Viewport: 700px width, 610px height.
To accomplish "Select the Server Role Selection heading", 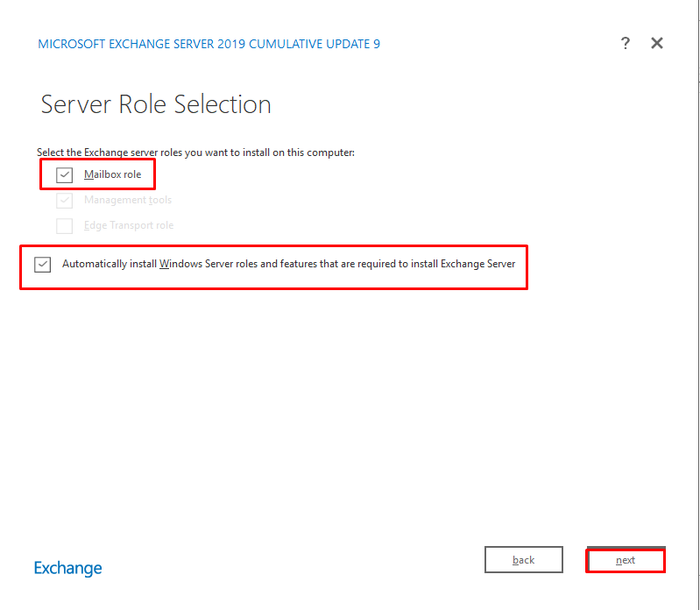I will (156, 104).
